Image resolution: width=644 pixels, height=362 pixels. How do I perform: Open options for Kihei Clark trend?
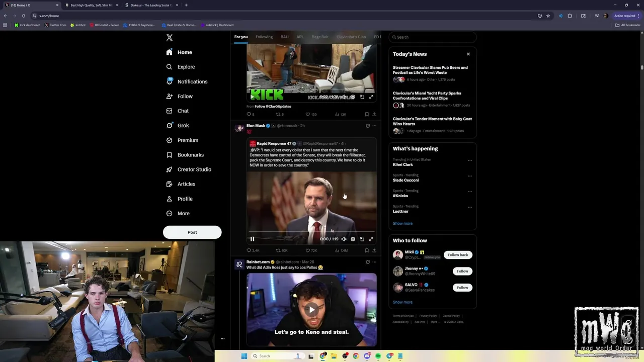coord(470,160)
